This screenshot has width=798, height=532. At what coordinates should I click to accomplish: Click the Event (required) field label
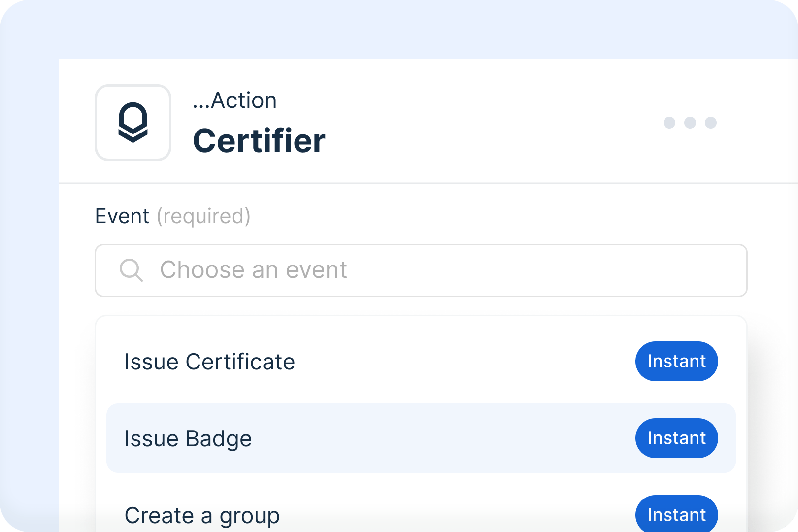pos(173,216)
